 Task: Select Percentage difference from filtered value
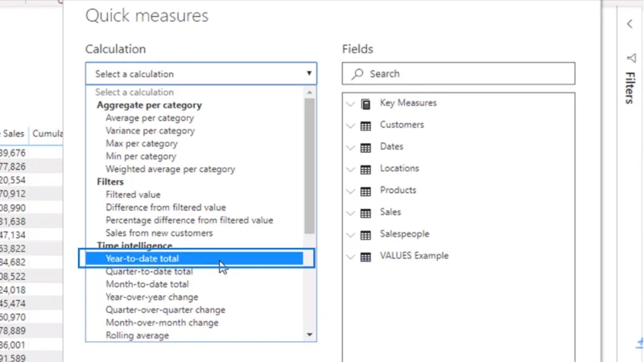click(x=189, y=220)
